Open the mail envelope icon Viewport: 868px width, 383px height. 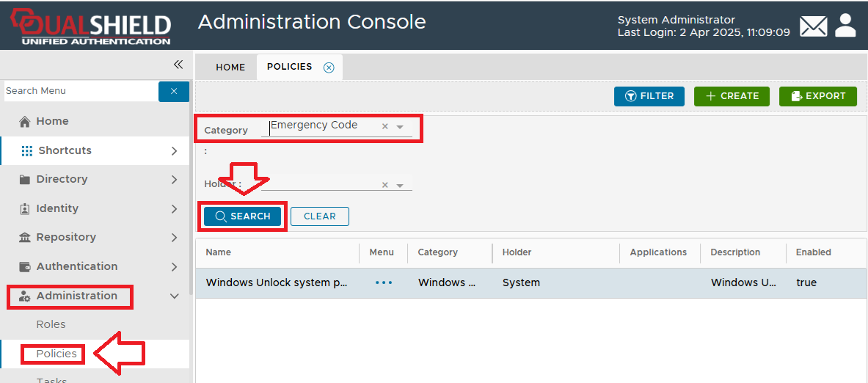point(813,27)
